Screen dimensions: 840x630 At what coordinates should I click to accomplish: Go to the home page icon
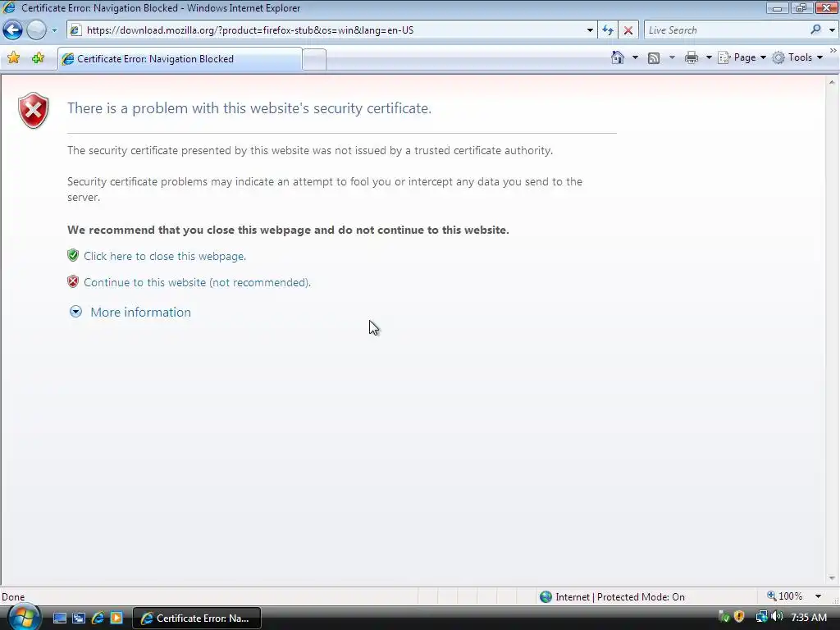point(618,57)
